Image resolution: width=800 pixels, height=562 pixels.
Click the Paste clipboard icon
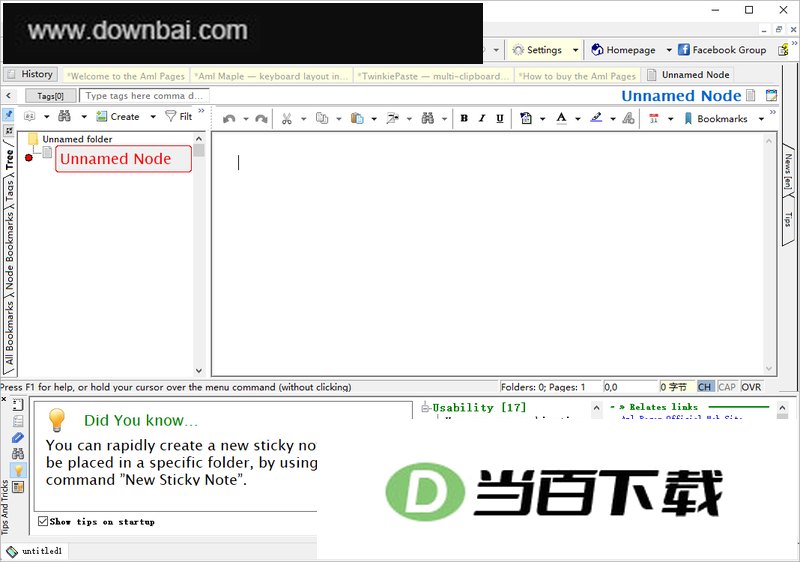(357, 118)
